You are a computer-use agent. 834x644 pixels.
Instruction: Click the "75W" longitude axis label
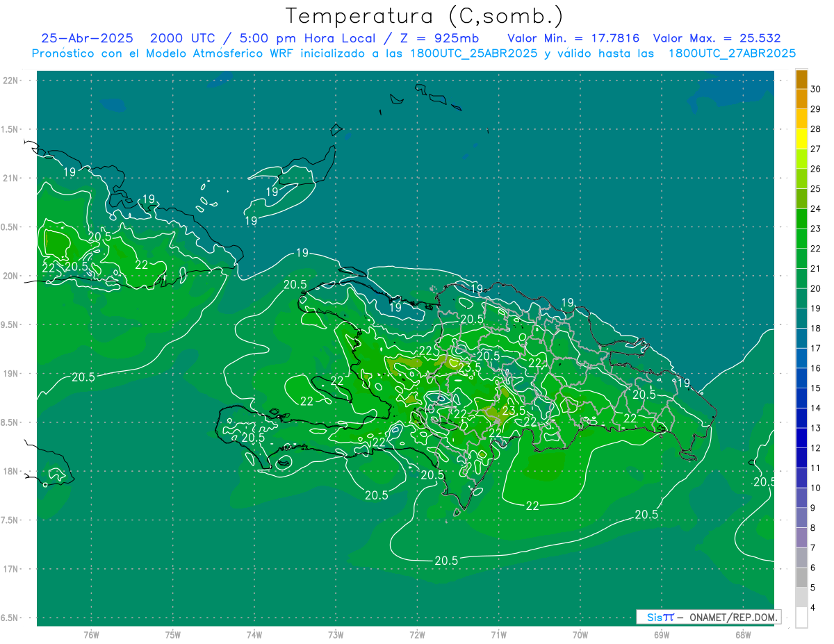173,634
